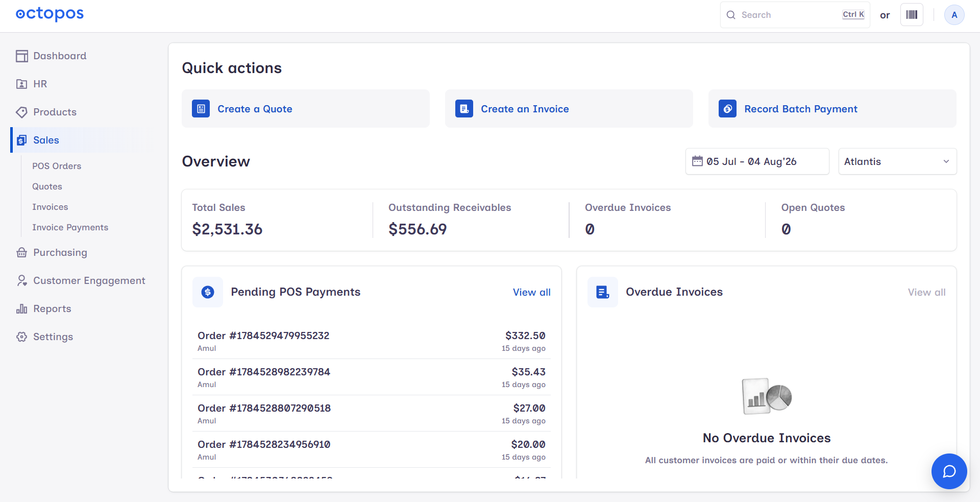
Task: Open Invoice Payments under Sales
Action: point(70,227)
